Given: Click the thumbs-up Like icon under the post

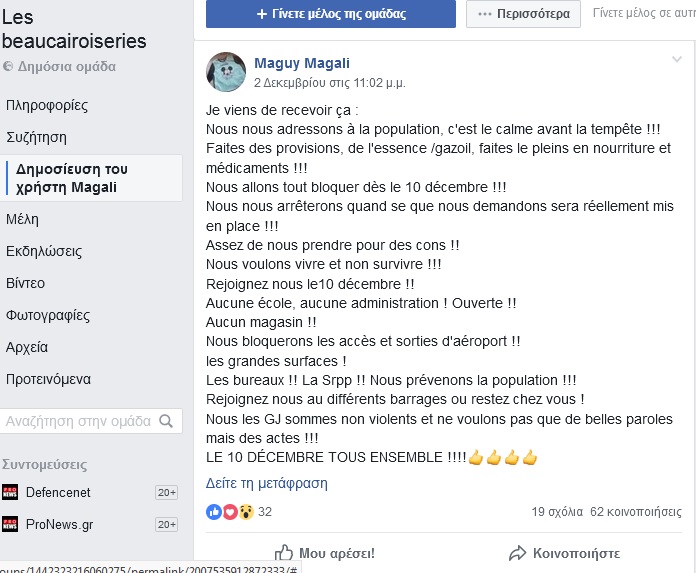Looking at the screenshot, I should [x=284, y=552].
